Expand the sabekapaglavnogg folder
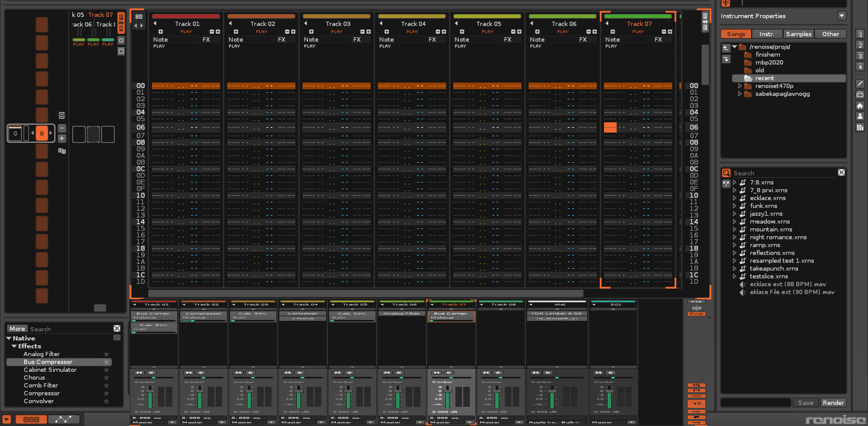Viewport: 868px width, 426px height. click(x=740, y=94)
